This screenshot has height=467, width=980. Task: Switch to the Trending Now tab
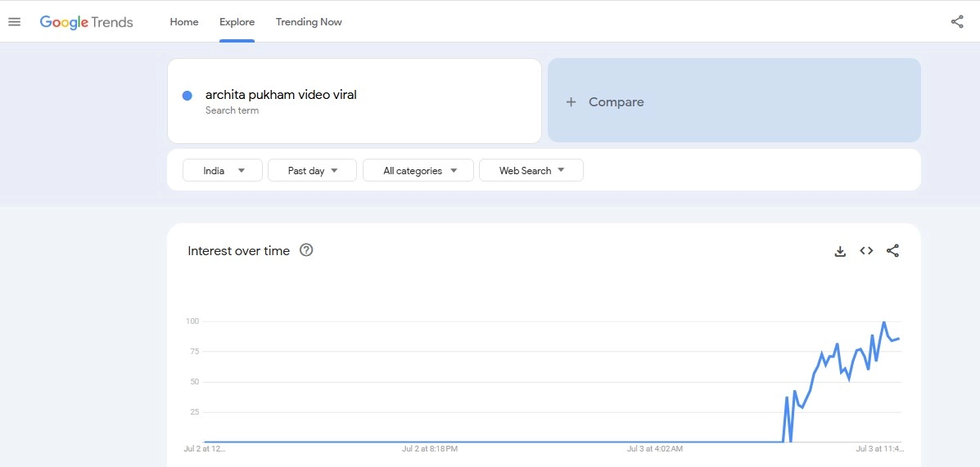click(309, 22)
